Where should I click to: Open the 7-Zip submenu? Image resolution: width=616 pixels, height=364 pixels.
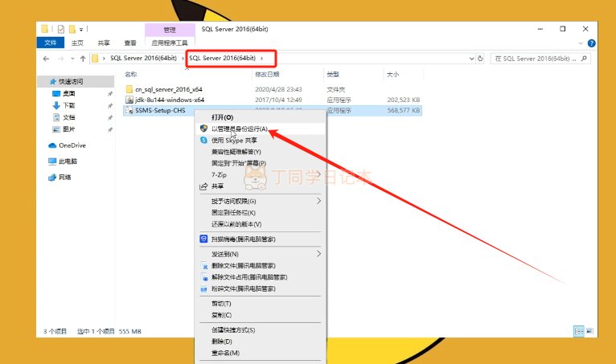point(261,174)
